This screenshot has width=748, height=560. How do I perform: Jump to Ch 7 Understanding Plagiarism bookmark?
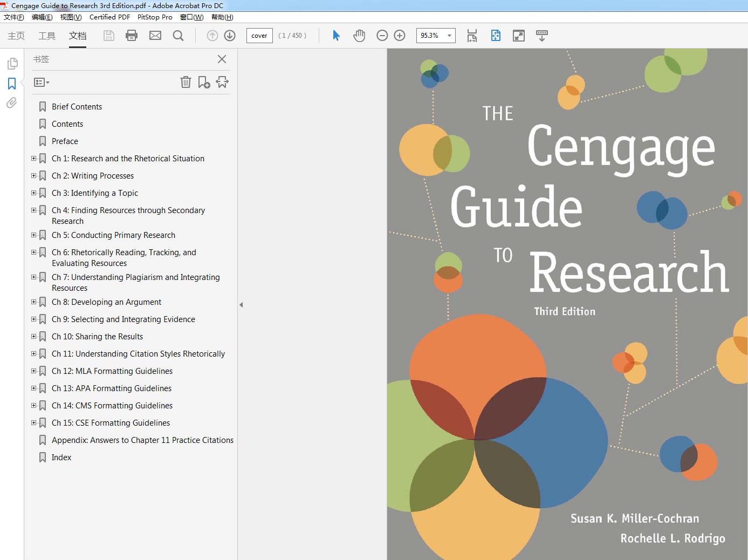[x=136, y=283]
